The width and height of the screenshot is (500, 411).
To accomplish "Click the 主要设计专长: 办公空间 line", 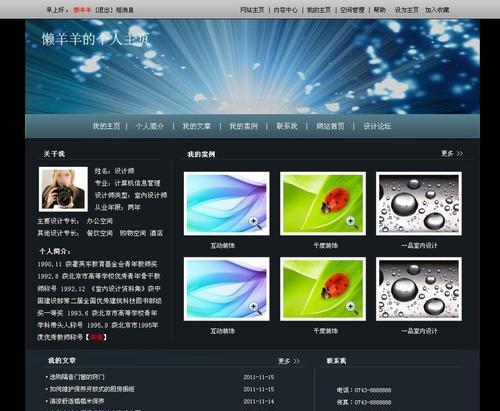I will coord(75,221).
